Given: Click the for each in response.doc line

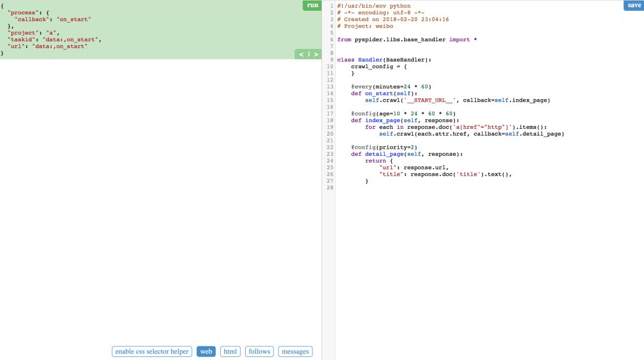Looking at the screenshot, I should (x=456, y=127).
